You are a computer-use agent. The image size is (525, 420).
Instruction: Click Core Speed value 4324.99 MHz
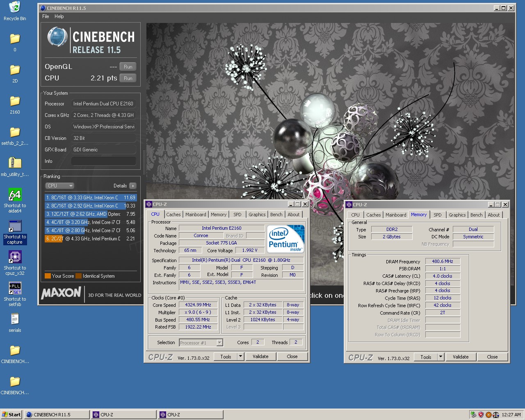pos(198,305)
